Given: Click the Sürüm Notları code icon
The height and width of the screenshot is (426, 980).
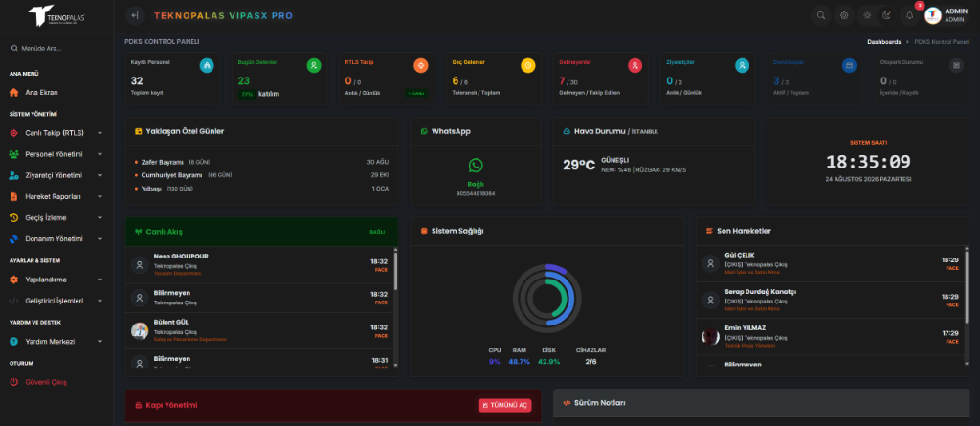Looking at the screenshot, I should 567,403.
